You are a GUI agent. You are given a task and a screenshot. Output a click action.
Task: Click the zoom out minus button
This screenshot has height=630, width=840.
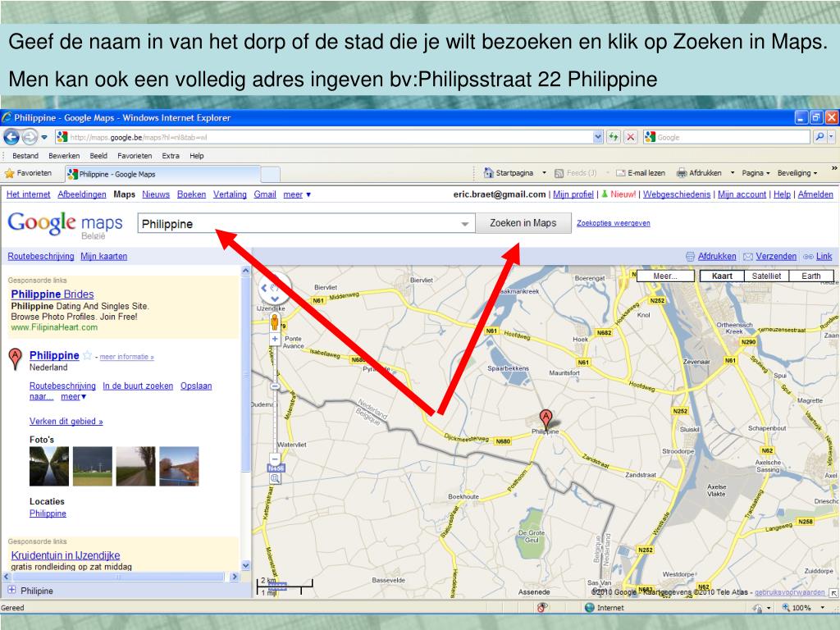tap(275, 459)
